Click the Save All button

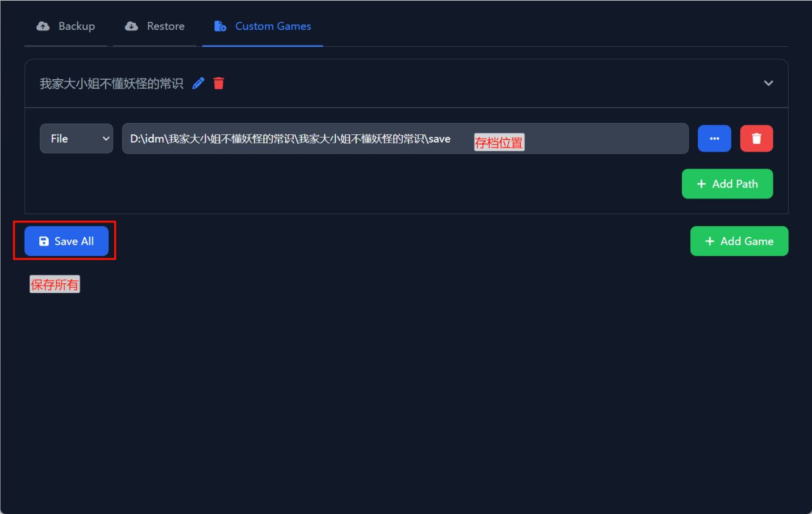point(67,241)
